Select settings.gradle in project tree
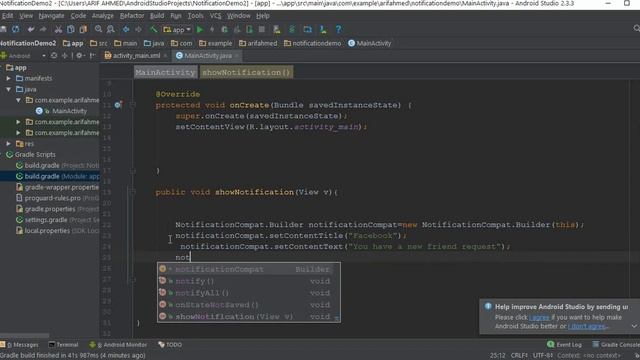640x360 pixels. tap(57, 220)
